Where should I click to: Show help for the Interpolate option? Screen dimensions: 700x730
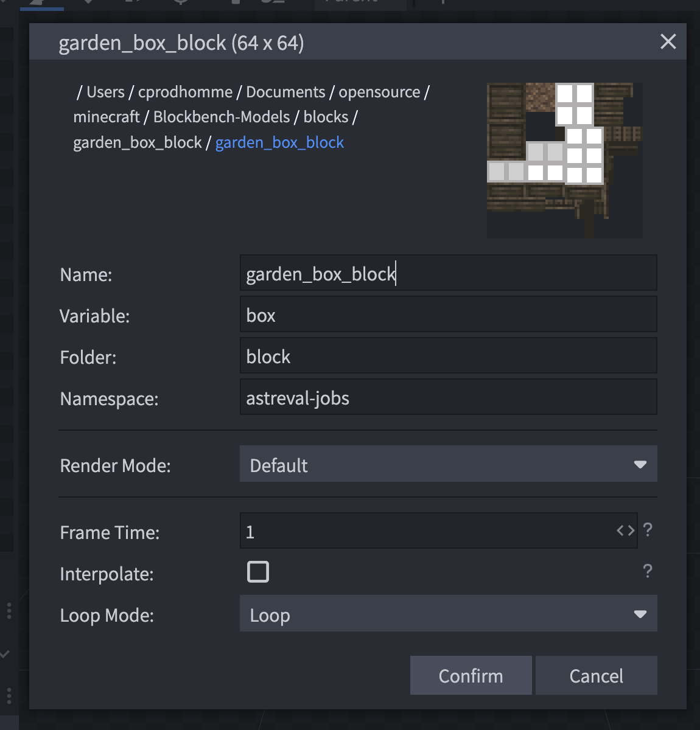click(x=648, y=571)
